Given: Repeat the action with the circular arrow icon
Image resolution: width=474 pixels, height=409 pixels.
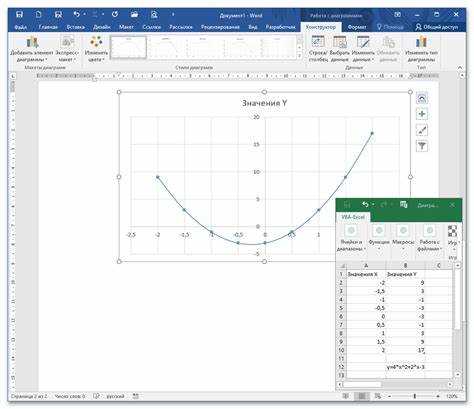Looking at the screenshot, I should coord(115,14).
